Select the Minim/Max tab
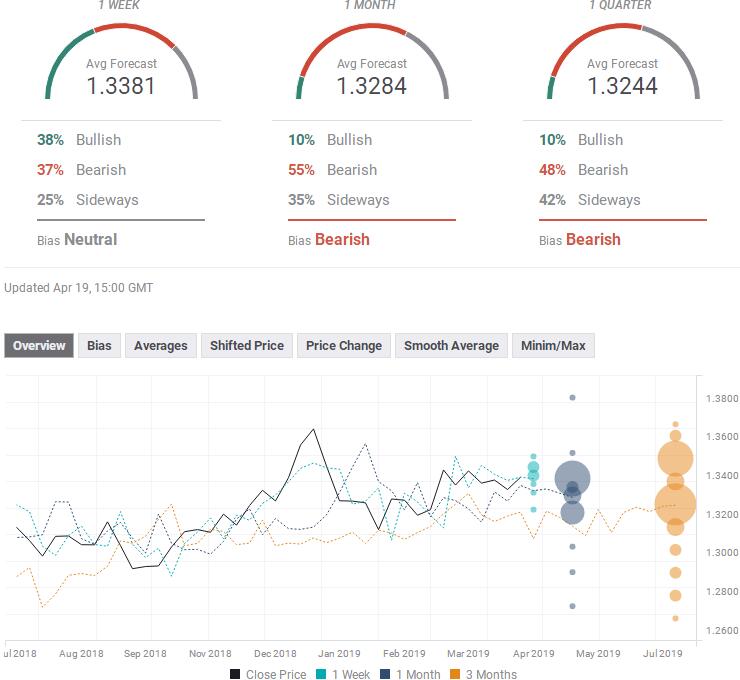This screenshot has width=740, height=680. pyautogui.click(x=553, y=346)
